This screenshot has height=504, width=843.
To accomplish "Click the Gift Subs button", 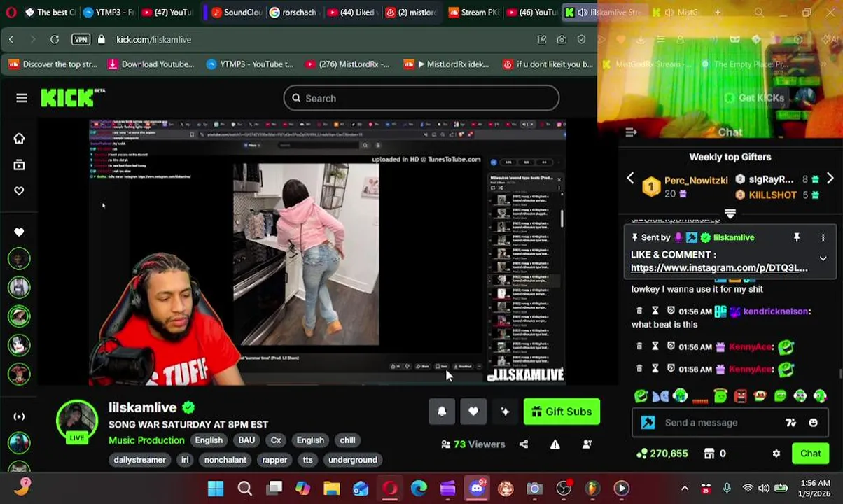I will pos(562,412).
